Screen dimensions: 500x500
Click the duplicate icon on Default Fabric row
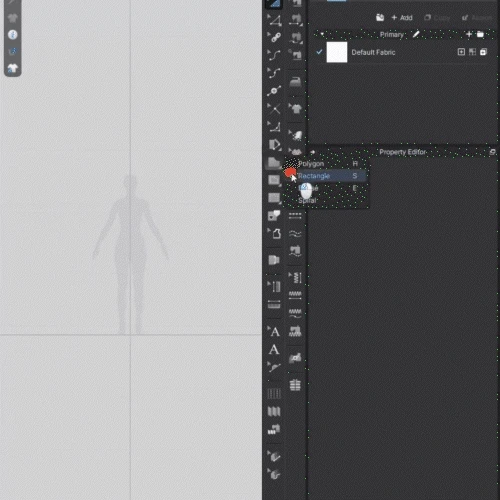point(484,52)
